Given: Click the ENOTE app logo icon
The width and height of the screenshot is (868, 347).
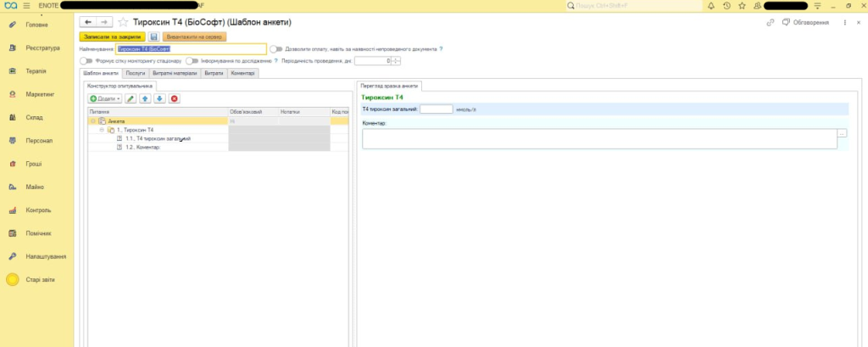Looking at the screenshot, I should pyautogui.click(x=10, y=6).
